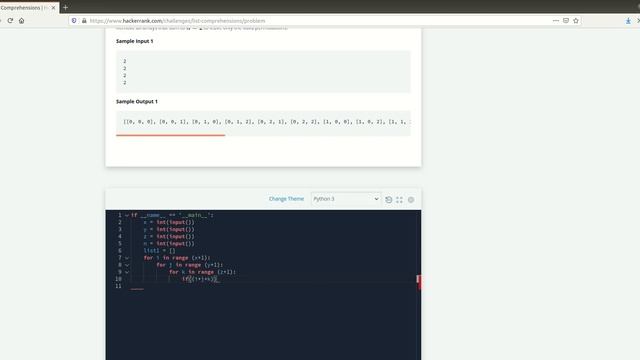
Task: Open the browser downloads panel
Action: click(628, 20)
